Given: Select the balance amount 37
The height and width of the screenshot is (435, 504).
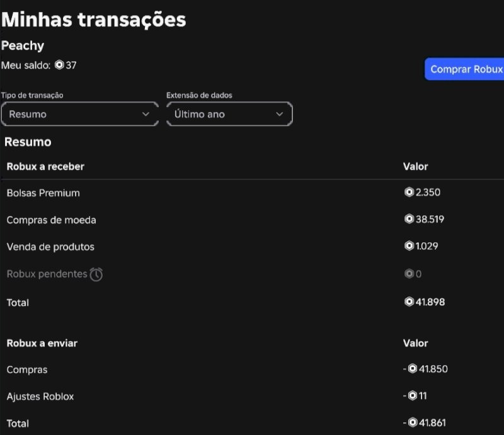Looking at the screenshot, I should click(71, 65).
